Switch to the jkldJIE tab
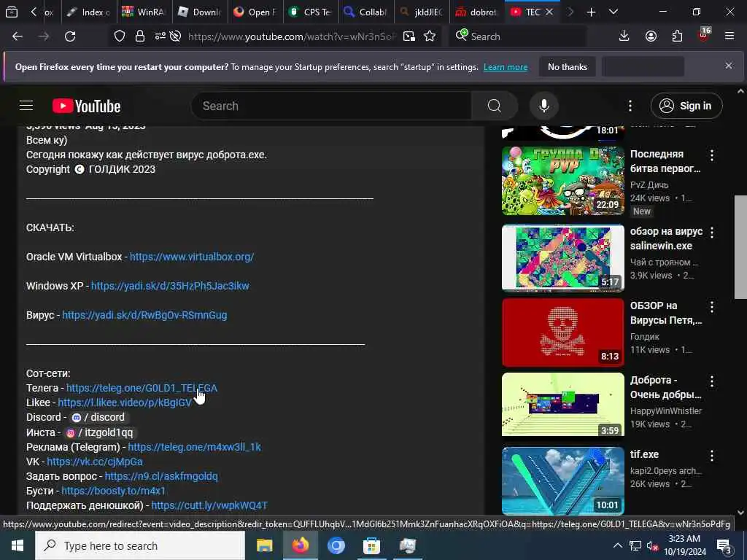Screen dimensions: 747x560 tap(422, 12)
